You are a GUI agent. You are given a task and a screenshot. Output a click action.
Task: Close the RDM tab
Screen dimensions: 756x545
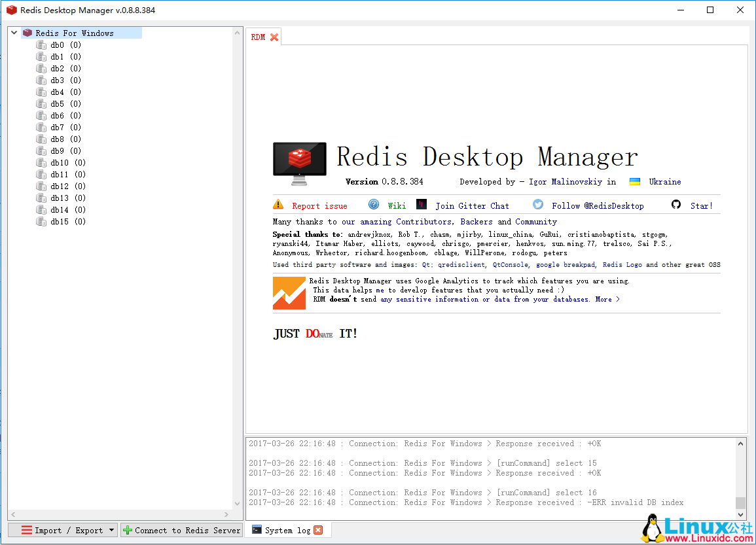[274, 37]
